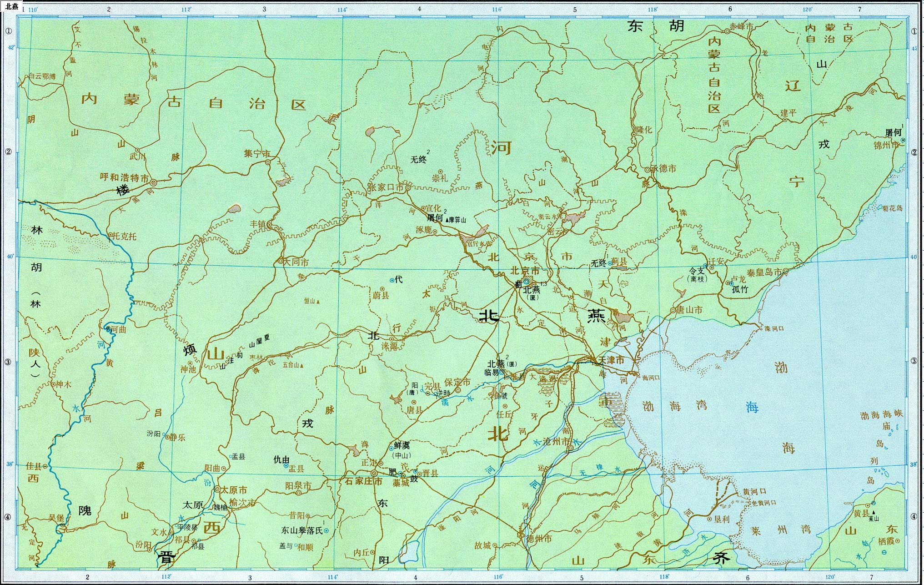
Task: Click the 恒山 mountain peak symbol
Action: [318, 301]
